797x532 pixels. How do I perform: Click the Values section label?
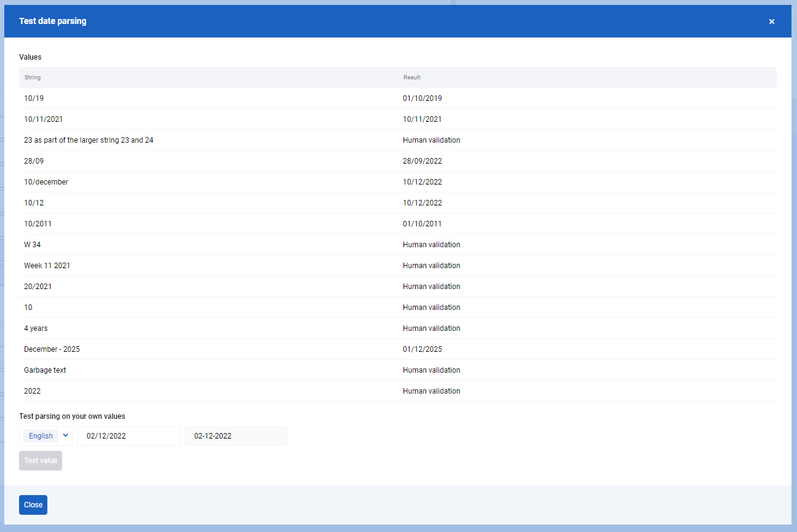tap(30, 57)
